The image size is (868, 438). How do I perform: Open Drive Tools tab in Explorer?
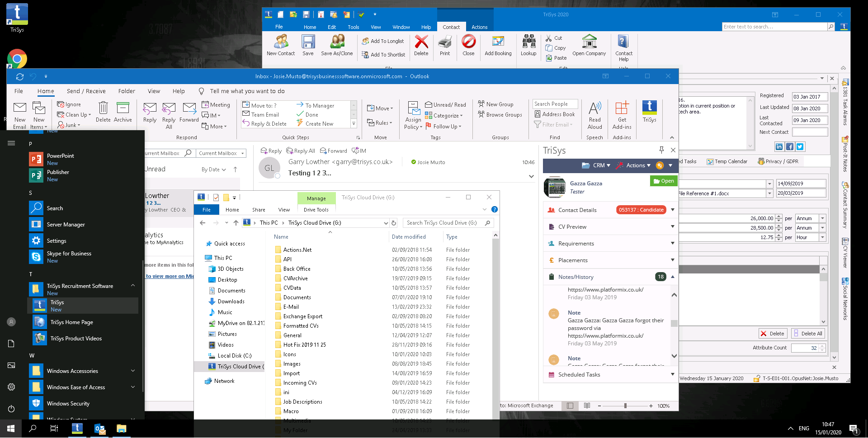point(316,210)
